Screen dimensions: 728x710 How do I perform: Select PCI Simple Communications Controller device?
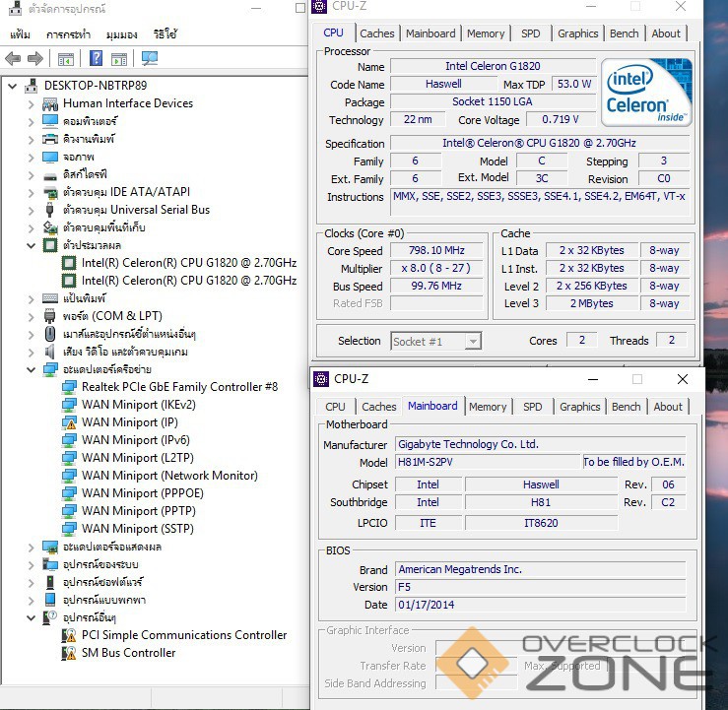click(184, 635)
